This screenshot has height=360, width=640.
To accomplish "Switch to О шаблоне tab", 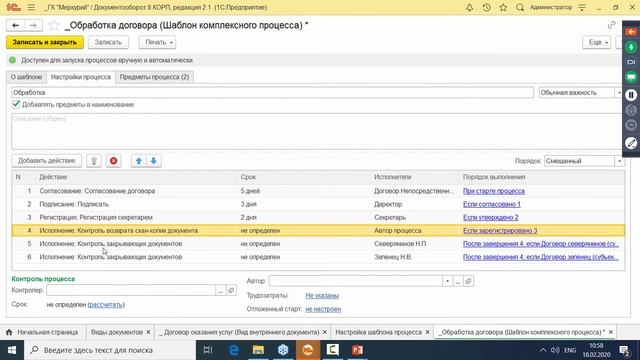I will coord(26,77).
